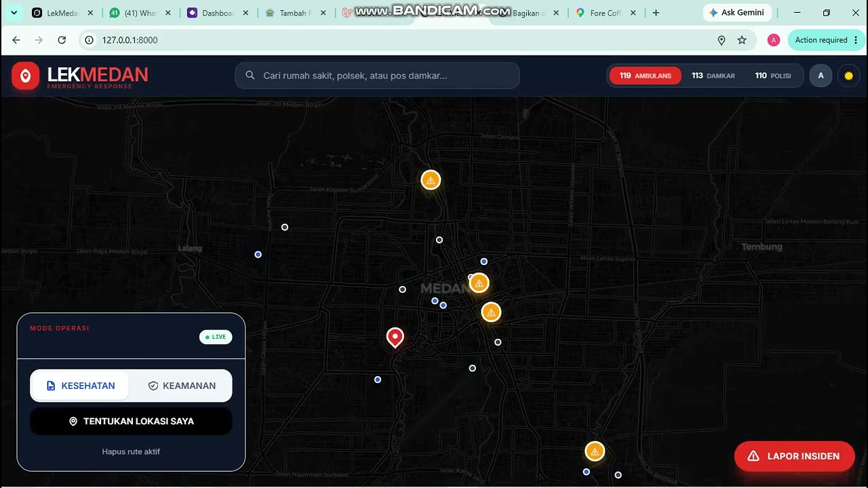Click the browser location permission icon
Image resolution: width=868 pixels, height=488 pixels.
[x=722, y=40]
